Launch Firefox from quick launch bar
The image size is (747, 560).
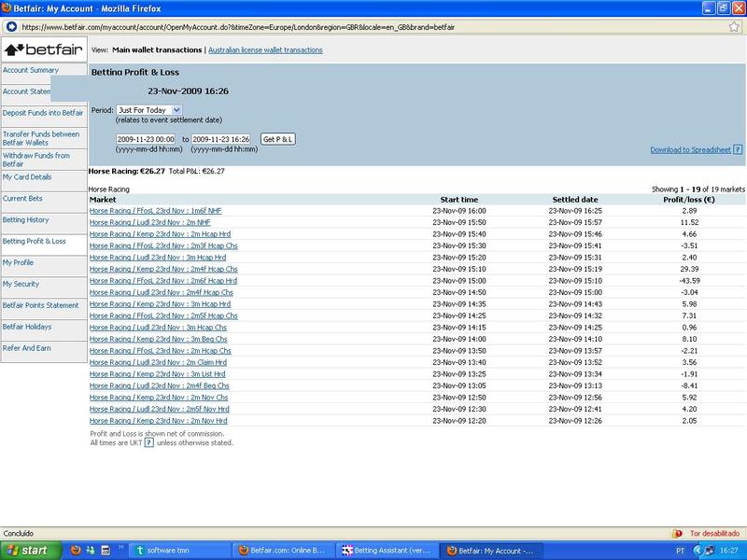tap(76, 551)
